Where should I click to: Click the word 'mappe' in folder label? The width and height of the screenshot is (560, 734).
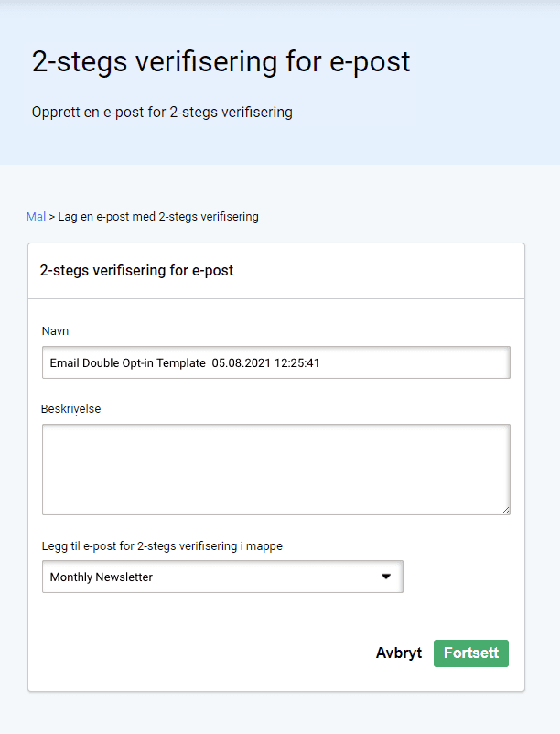coord(264,546)
